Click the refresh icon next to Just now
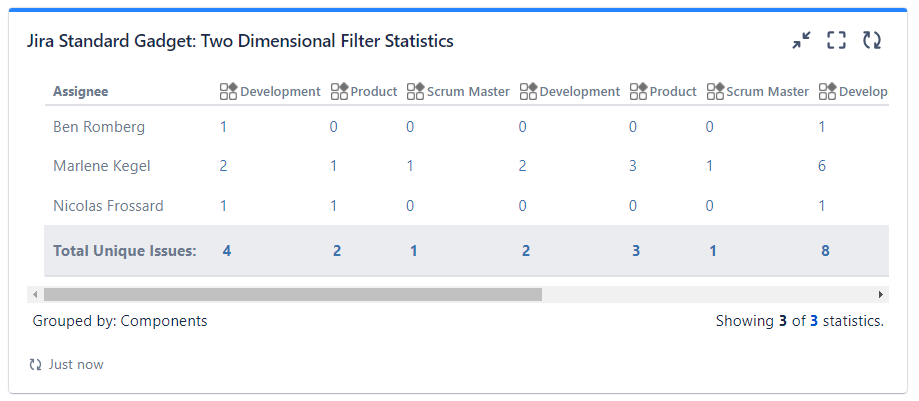The image size is (919, 401). [36, 365]
